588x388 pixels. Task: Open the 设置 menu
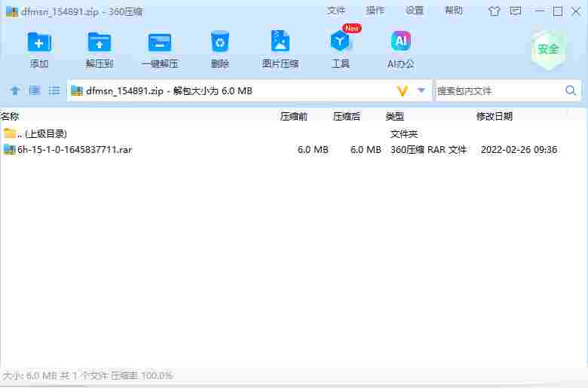tap(415, 11)
